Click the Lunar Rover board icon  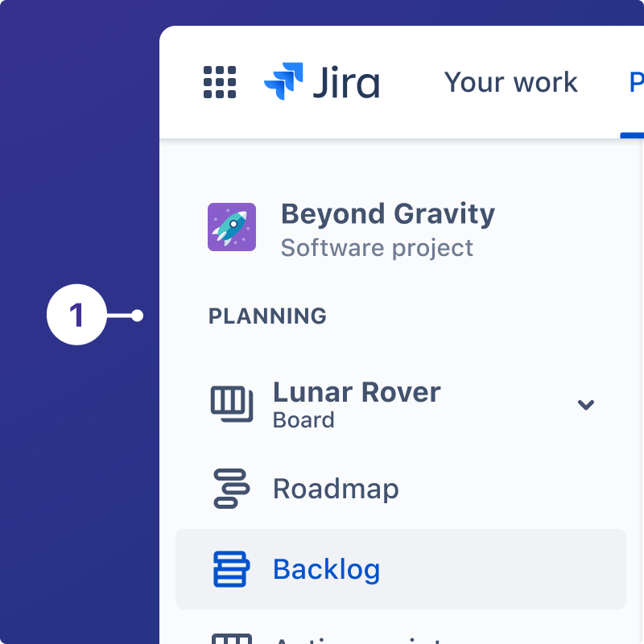(232, 404)
